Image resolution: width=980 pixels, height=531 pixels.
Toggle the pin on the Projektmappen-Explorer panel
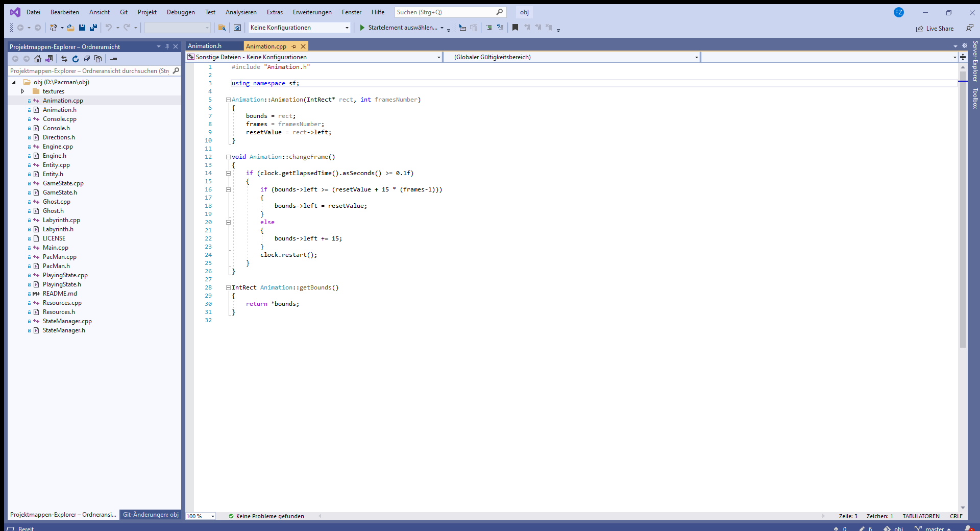click(x=167, y=46)
